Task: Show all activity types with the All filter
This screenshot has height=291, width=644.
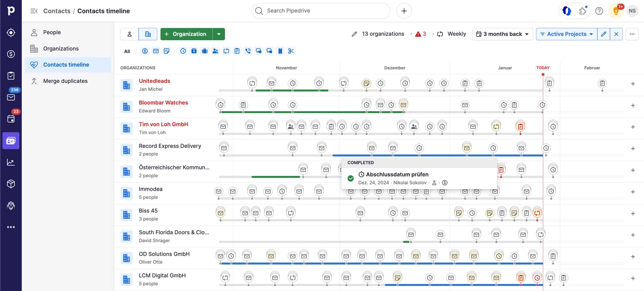Action: pyautogui.click(x=127, y=51)
